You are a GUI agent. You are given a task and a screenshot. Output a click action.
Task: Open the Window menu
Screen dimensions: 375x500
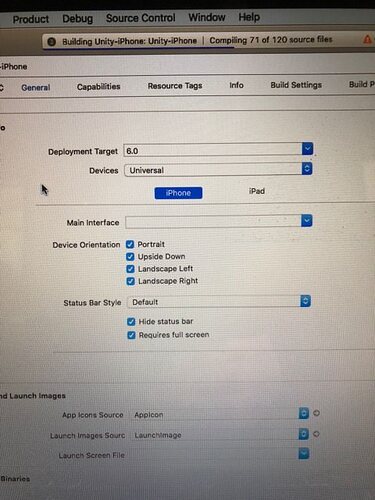point(207,17)
